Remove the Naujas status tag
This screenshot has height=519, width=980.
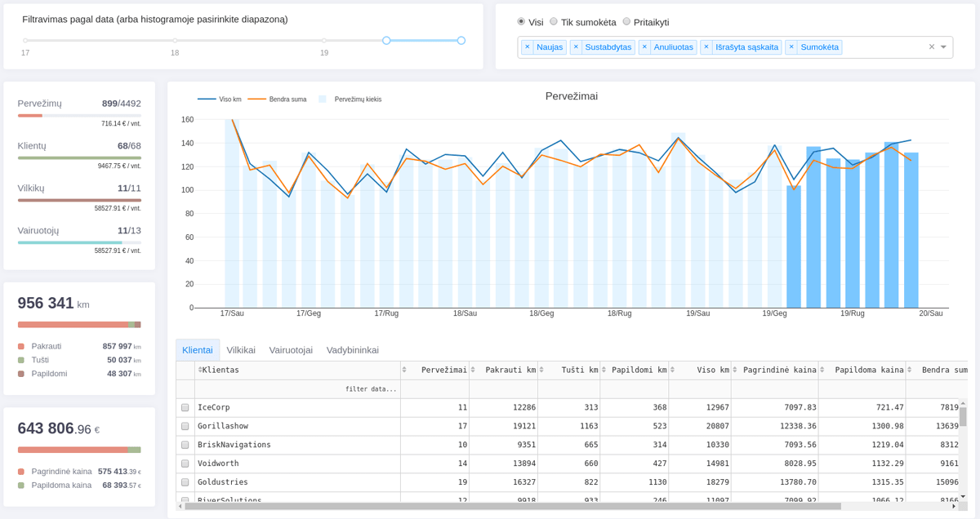(527, 47)
